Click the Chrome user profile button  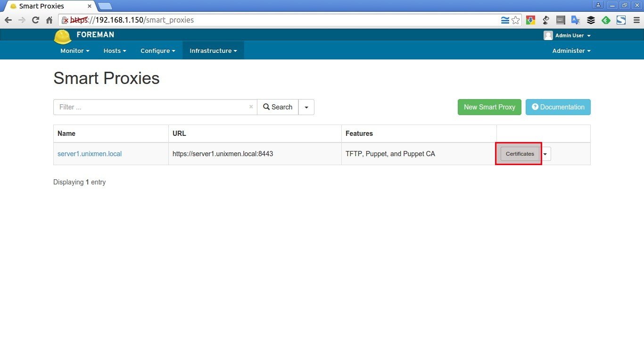(x=598, y=5)
